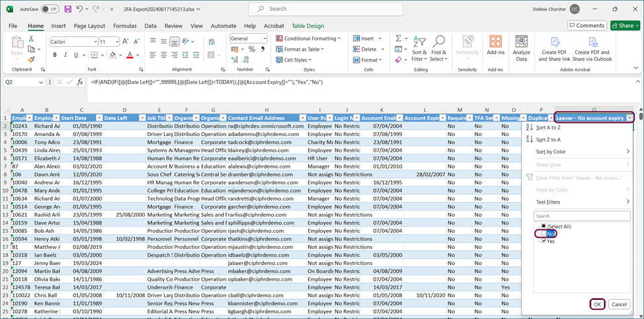Check the (Select All) filter checkbox
This screenshot has width=644, height=319.
pos(544,227)
